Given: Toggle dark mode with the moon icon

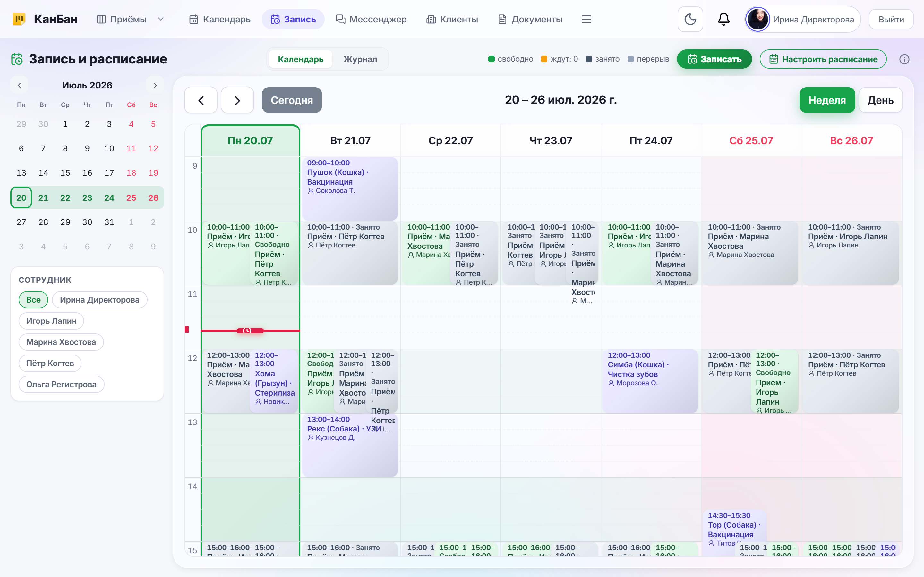Looking at the screenshot, I should (690, 19).
